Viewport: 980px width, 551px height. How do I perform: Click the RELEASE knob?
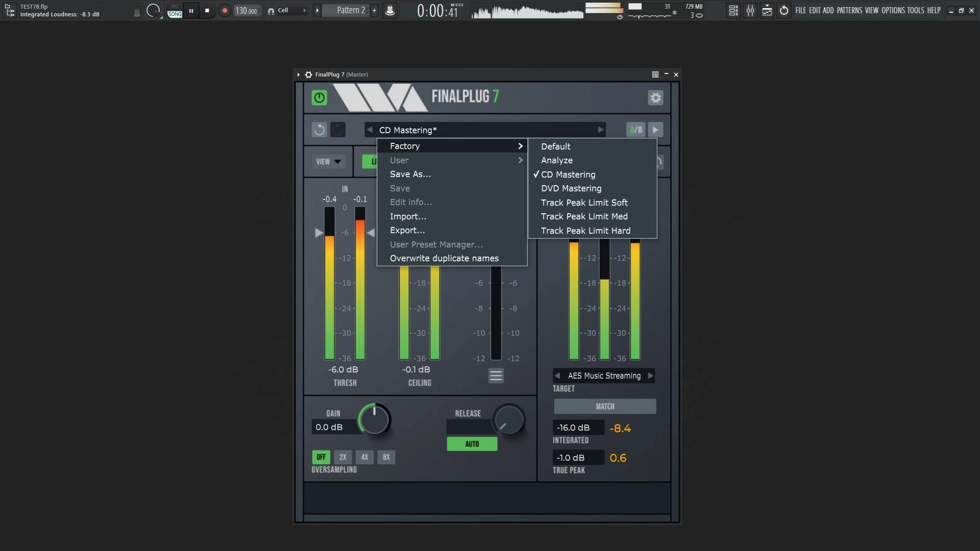[x=508, y=419]
